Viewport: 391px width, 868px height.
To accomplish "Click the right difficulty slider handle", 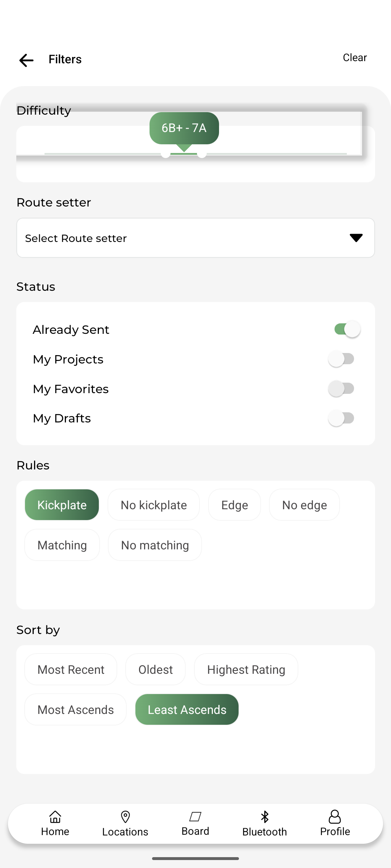I will (x=202, y=154).
